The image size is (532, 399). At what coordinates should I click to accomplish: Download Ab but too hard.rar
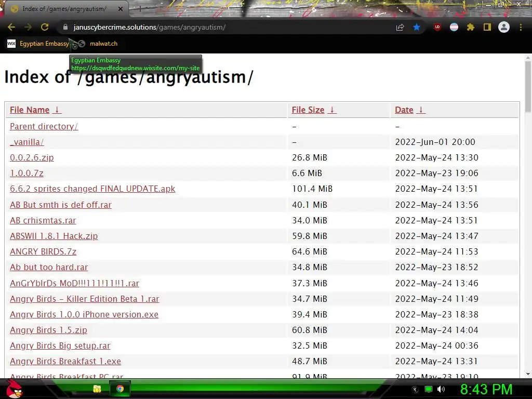(49, 267)
